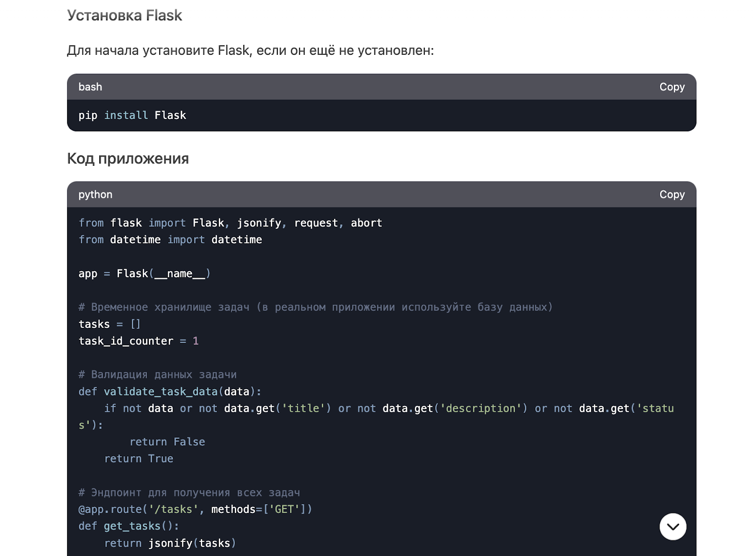Click the pip install Flask command text

pos(132,115)
